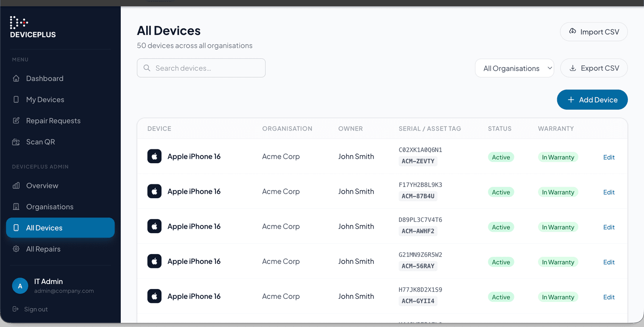Screen dimensions: 644x327
Task: Click the Import CSV cloud upload icon
Action: tap(572, 31)
